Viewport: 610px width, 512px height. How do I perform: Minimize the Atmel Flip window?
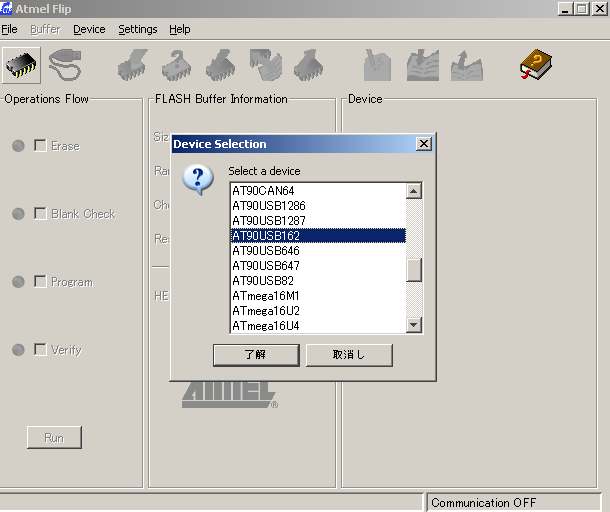(565, 9)
